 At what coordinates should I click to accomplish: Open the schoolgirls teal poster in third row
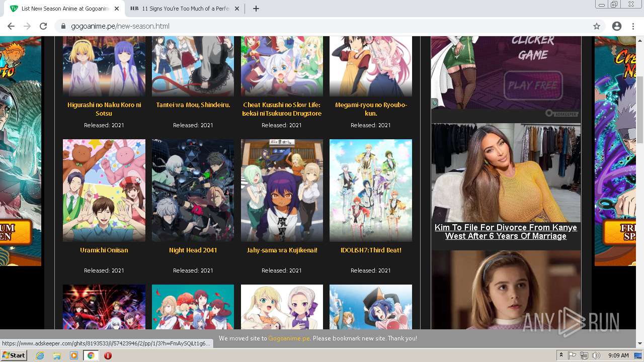(193, 307)
